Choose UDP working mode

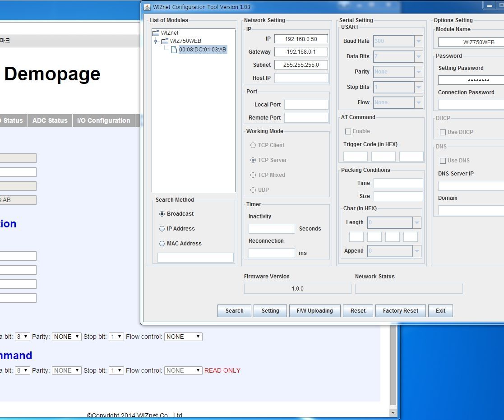click(253, 190)
